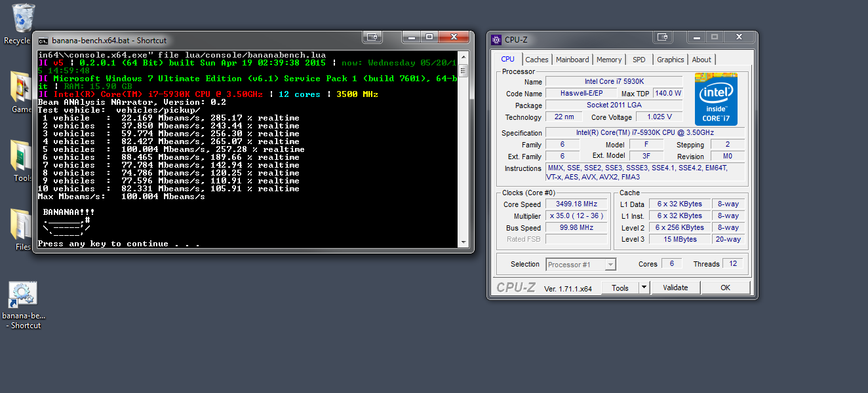The width and height of the screenshot is (868, 393).
Task: Maximize the console window
Action: (x=429, y=37)
